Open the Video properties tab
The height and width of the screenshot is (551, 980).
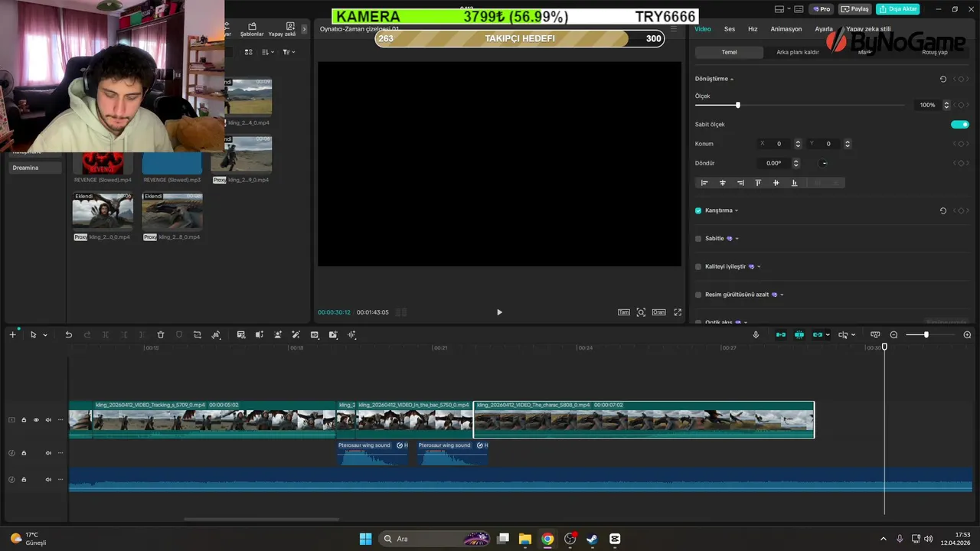[702, 29]
